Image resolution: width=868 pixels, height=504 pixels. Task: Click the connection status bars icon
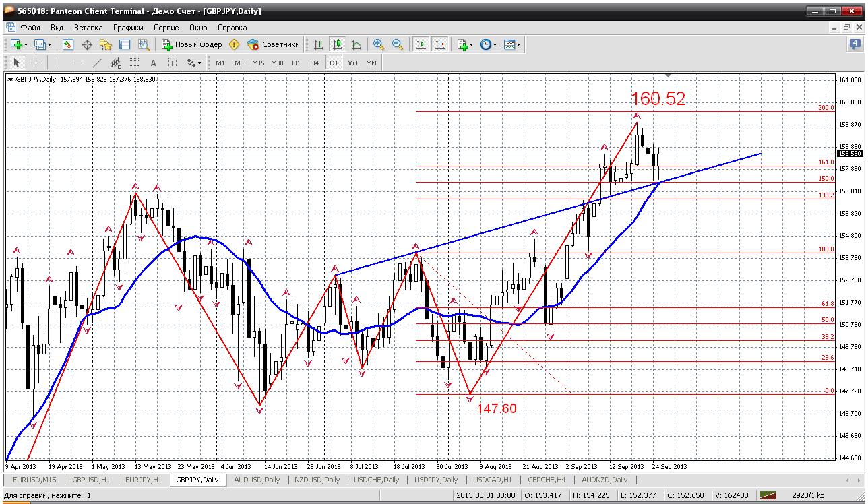coord(768,496)
